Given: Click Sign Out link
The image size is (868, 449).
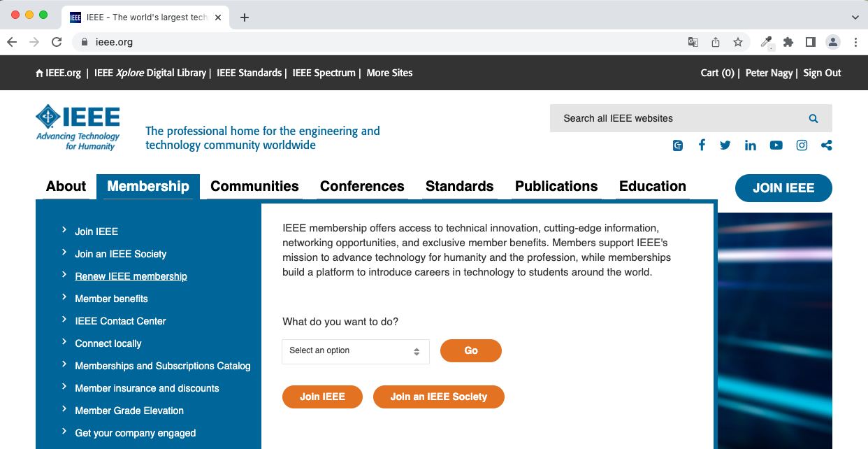Looking at the screenshot, I should 822,73.
